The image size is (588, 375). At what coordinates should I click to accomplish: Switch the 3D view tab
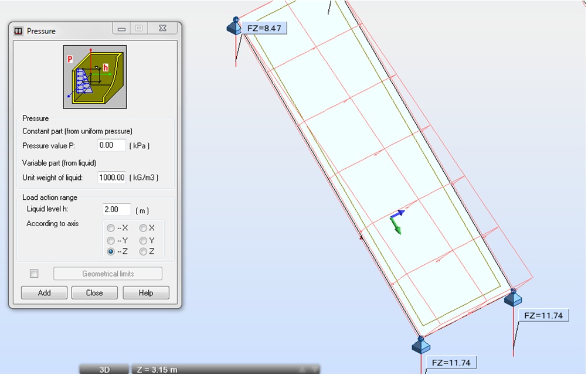coord(104,369)
